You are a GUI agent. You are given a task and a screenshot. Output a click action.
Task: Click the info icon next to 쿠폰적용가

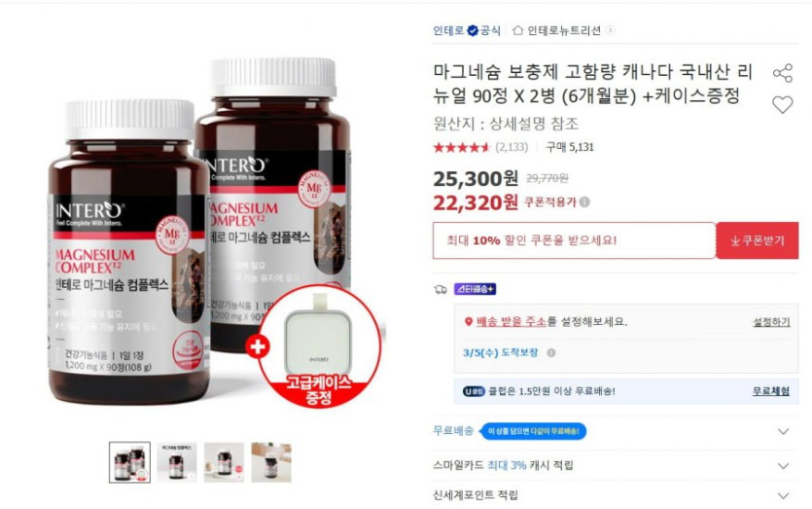[x=584, y=202]
